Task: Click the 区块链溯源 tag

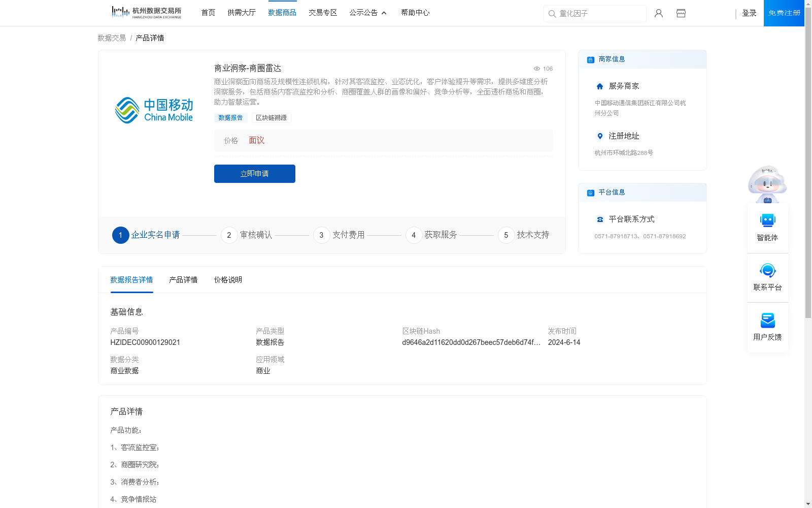Action: point(271,118)
